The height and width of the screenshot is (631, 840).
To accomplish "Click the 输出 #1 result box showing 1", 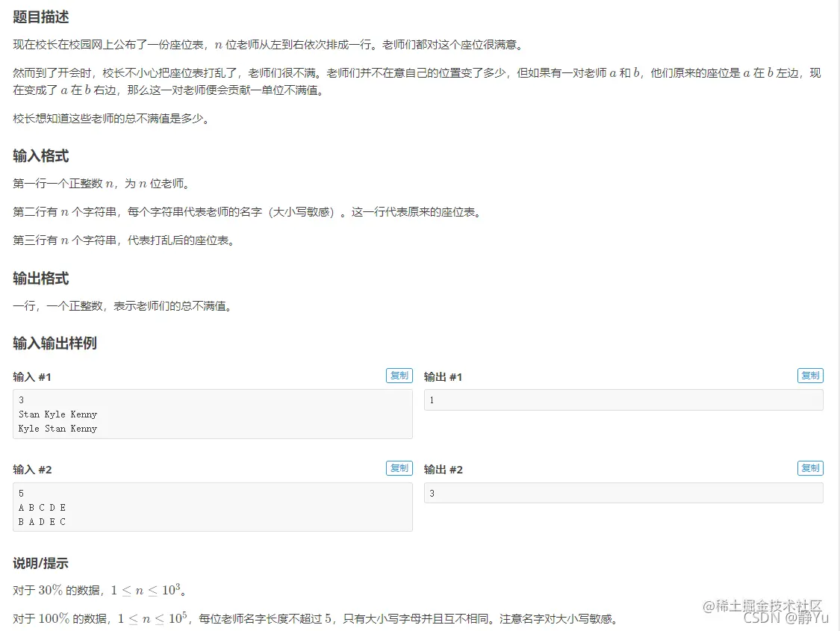I will pos(624,400).
